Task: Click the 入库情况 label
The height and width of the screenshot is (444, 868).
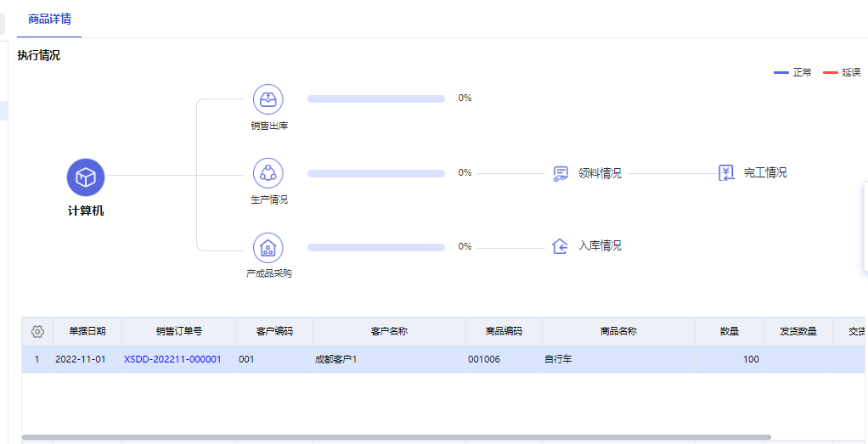Action: 600,246
